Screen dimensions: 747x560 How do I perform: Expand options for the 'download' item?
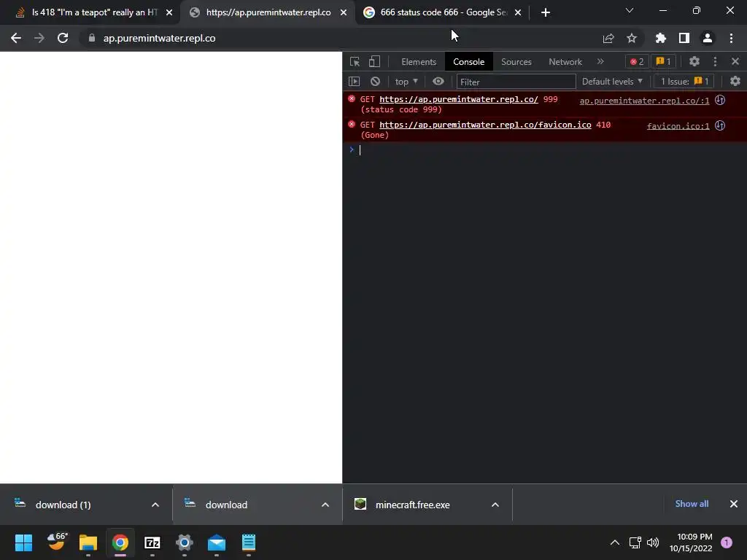point(325,505)
